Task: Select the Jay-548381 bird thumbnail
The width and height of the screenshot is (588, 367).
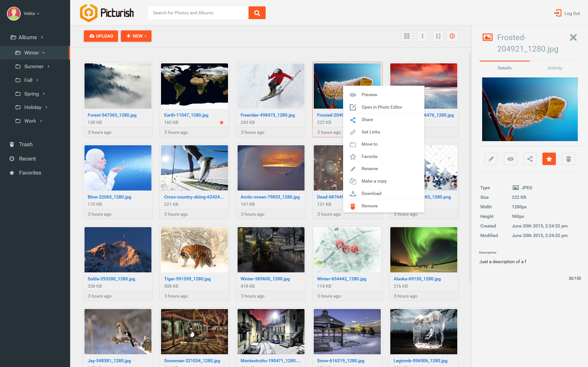Action: (x=118, y=332)
